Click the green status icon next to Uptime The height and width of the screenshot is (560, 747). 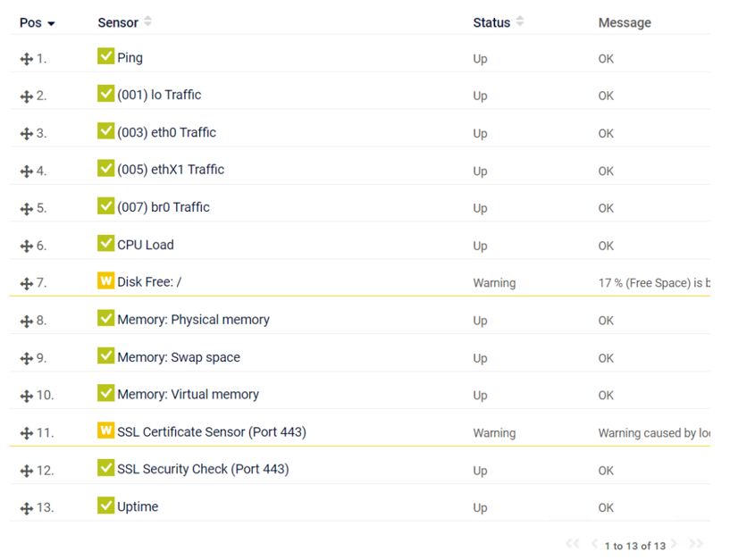(x=106, y=506)
